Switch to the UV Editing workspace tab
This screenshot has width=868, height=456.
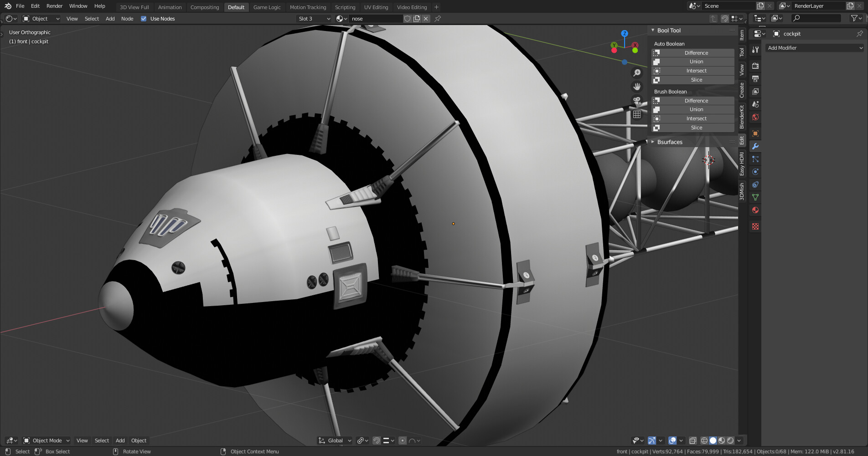(x=376, y=7)
